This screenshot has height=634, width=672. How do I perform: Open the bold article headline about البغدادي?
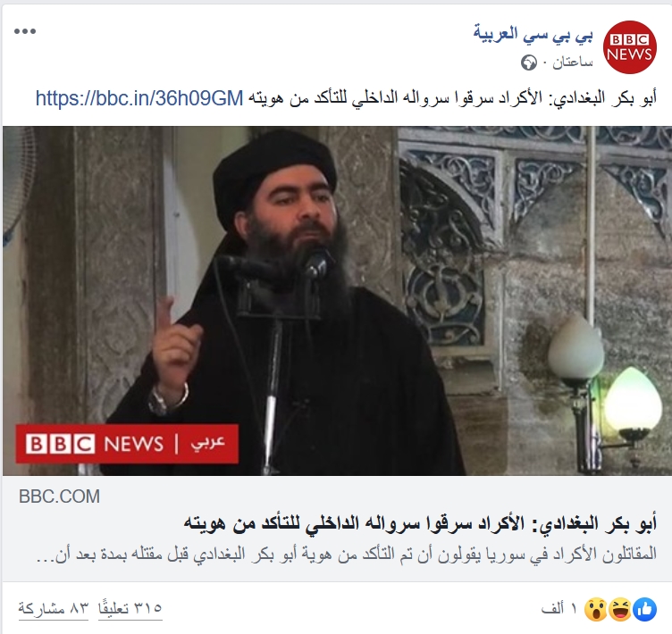tap(420, 524)
